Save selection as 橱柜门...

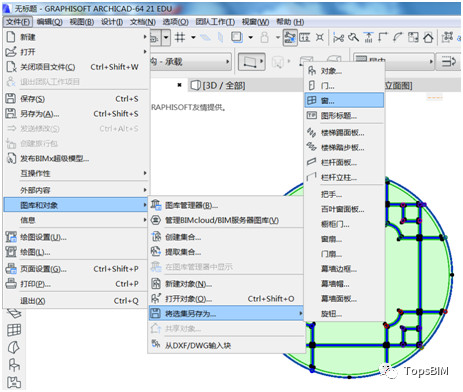pyautogui.click(x=344, y=224)
